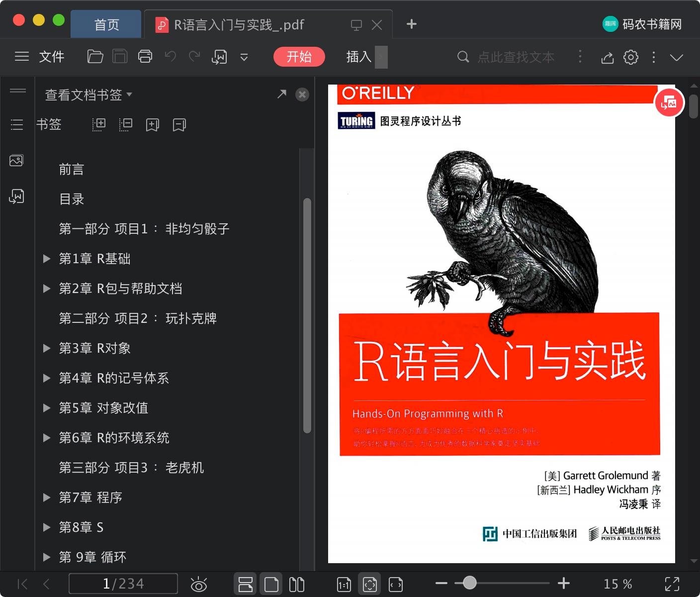
Task: Open the settings gear icon
Action: click(x=631, y=57)
